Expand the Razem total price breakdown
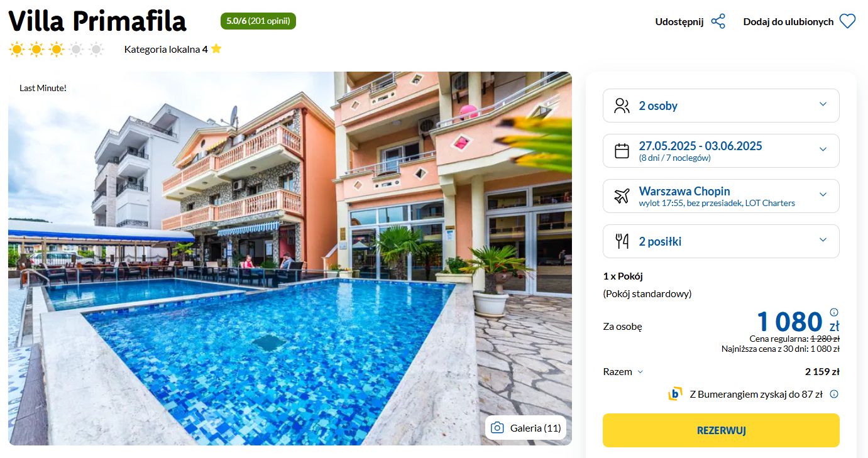The image size is (868, 458). [623, 371]
